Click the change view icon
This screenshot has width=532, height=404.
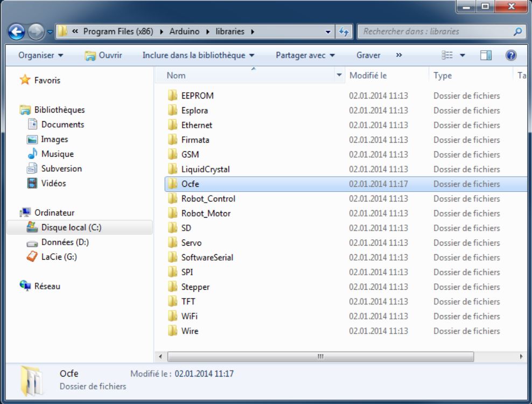pyautogui.click(x=447, y=55)
